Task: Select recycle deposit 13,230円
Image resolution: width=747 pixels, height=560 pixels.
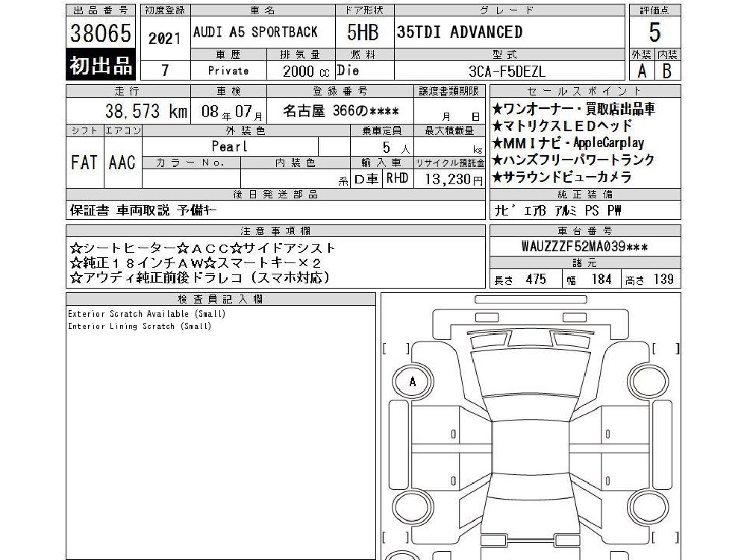Action: pos(454,179)
